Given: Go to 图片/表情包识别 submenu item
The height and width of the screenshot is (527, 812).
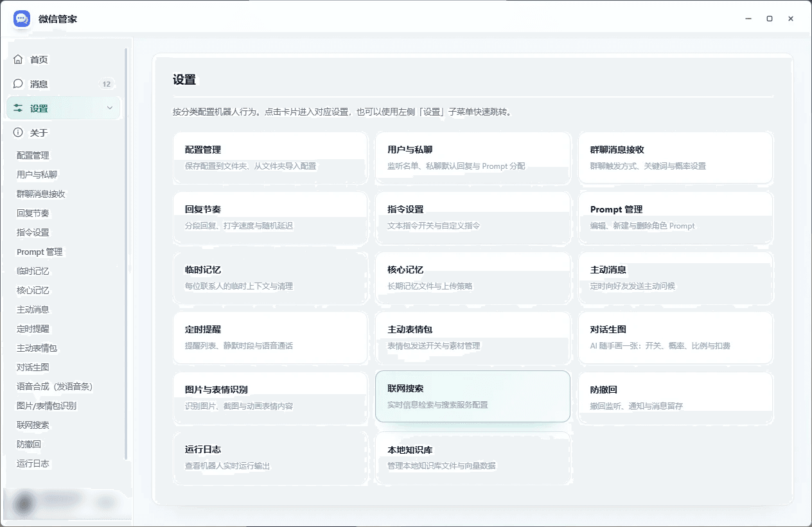Looking at the screenshot, I should tap(46, 406).
